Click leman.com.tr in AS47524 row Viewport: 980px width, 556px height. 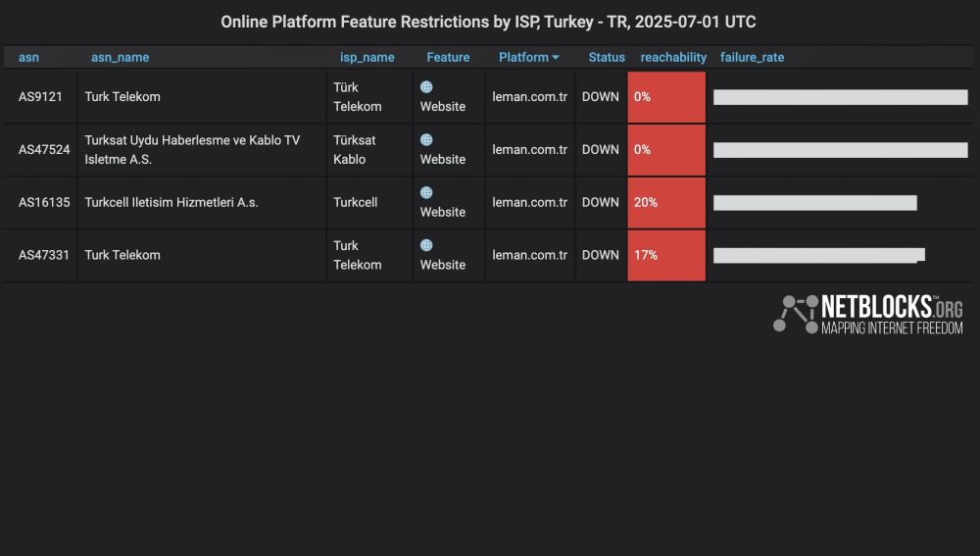pos(529,150)
